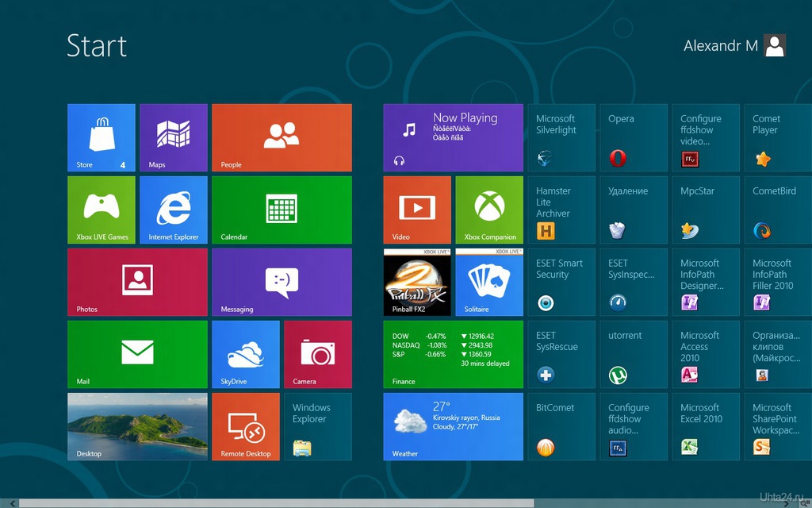812x508 pixels.
Task: Click the user account avatar picture
Action: (775, 45)
